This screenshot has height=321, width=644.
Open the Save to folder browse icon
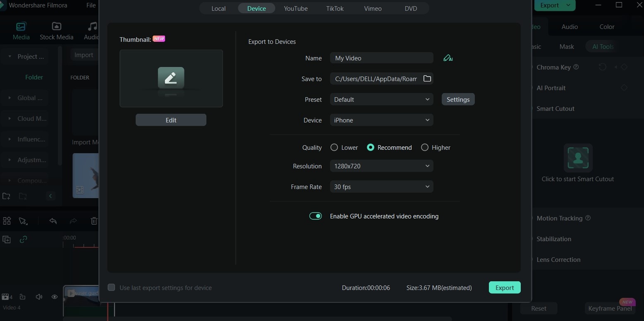point(427,79)
